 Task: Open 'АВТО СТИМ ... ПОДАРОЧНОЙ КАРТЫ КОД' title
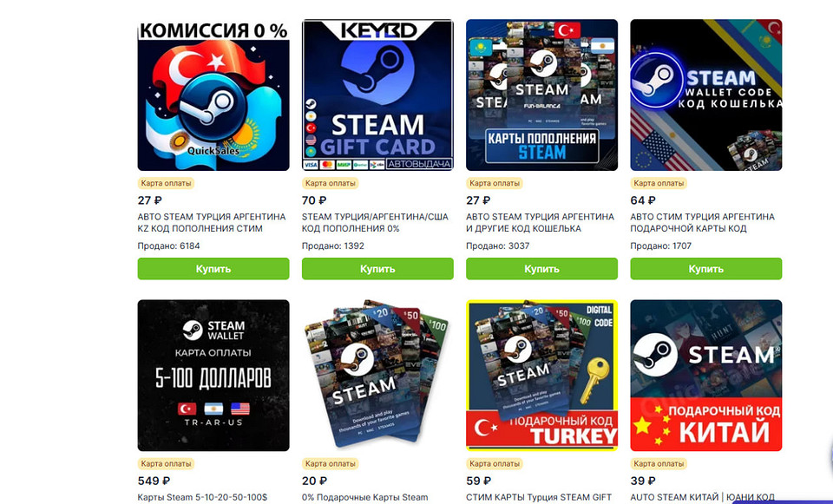(x=702, y=223)
